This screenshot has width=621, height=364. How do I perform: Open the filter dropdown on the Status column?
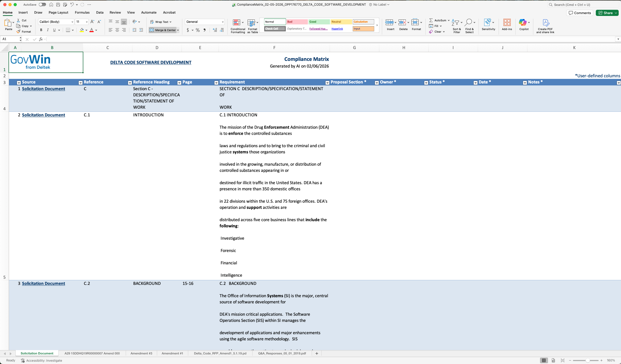426,83
